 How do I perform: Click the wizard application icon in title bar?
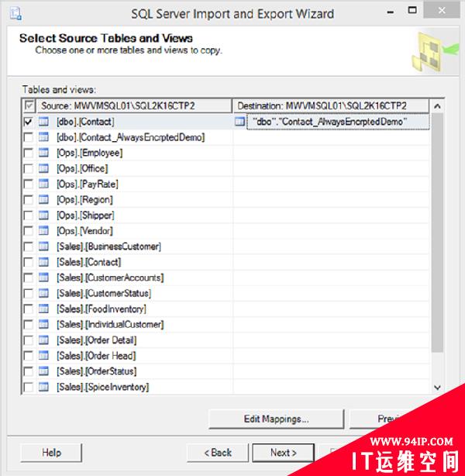pyautogui.click(x=15, y=14)
